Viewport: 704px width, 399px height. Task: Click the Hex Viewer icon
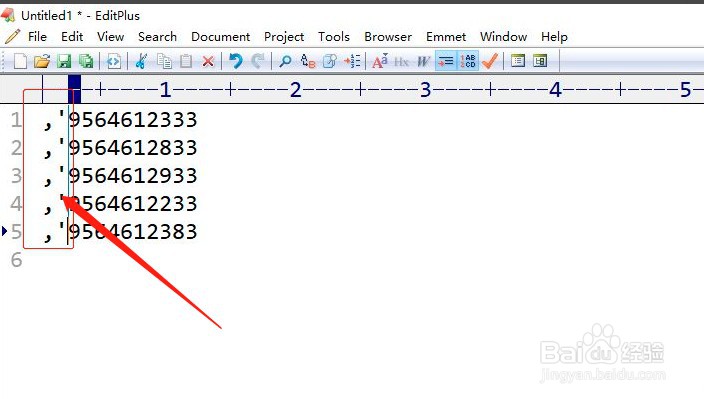tap(401, 61)
